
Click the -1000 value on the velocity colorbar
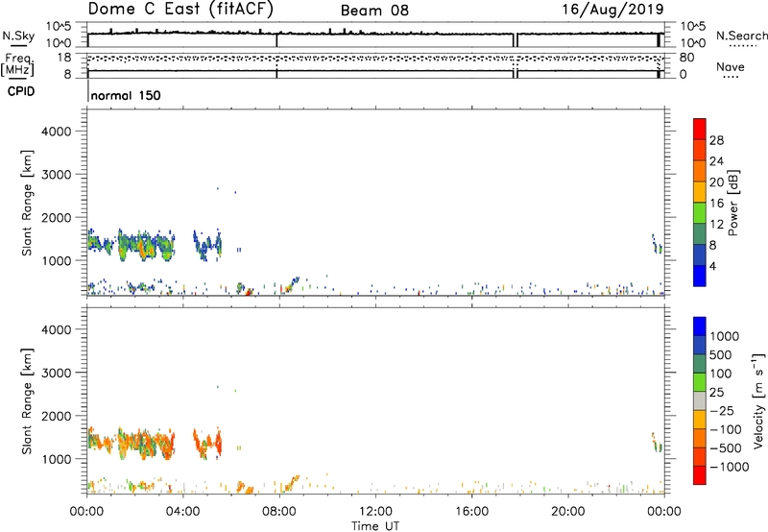pos(730,467)
